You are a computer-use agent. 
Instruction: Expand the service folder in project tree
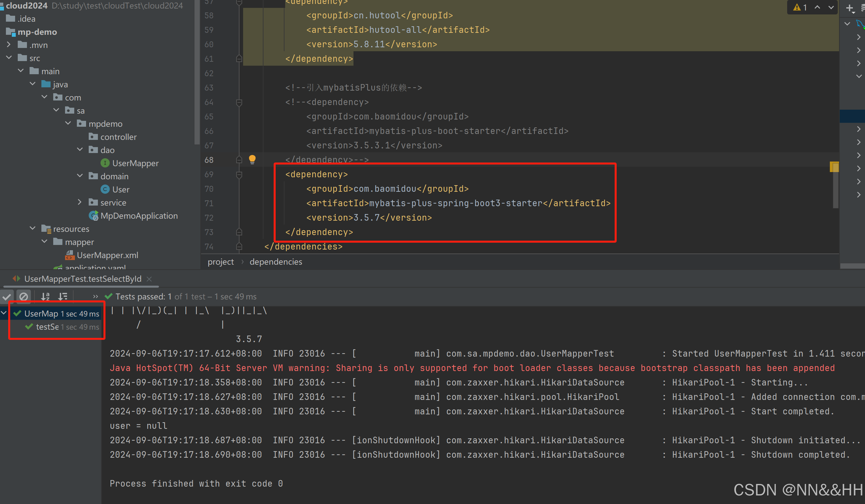click(80, 202)
